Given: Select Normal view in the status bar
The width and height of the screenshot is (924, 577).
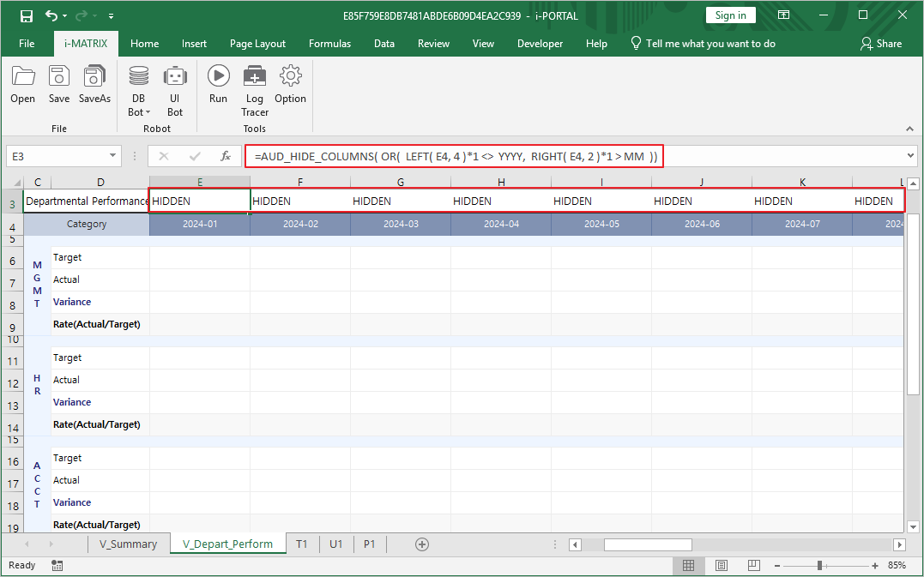Looking at the screenshot, I should (x=690, y=565).
